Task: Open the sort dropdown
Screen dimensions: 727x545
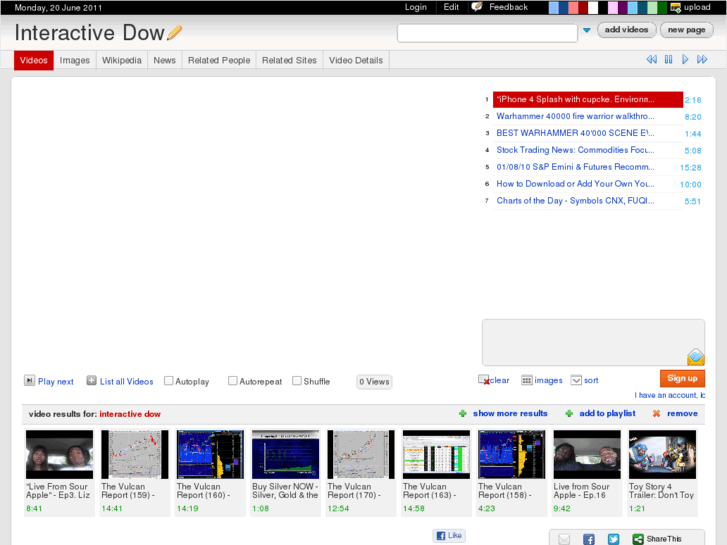Action: coord(576,380)
